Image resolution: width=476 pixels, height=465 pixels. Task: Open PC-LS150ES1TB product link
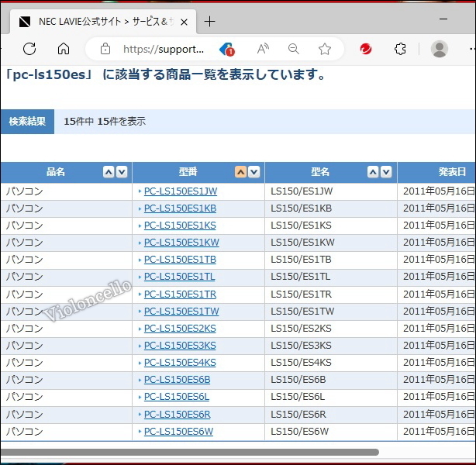pyautogui.click(x=180, y=260)
